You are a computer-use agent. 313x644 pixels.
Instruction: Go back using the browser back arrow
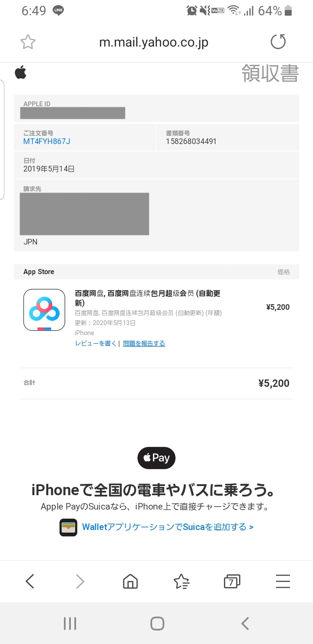[x=30, y=581]
